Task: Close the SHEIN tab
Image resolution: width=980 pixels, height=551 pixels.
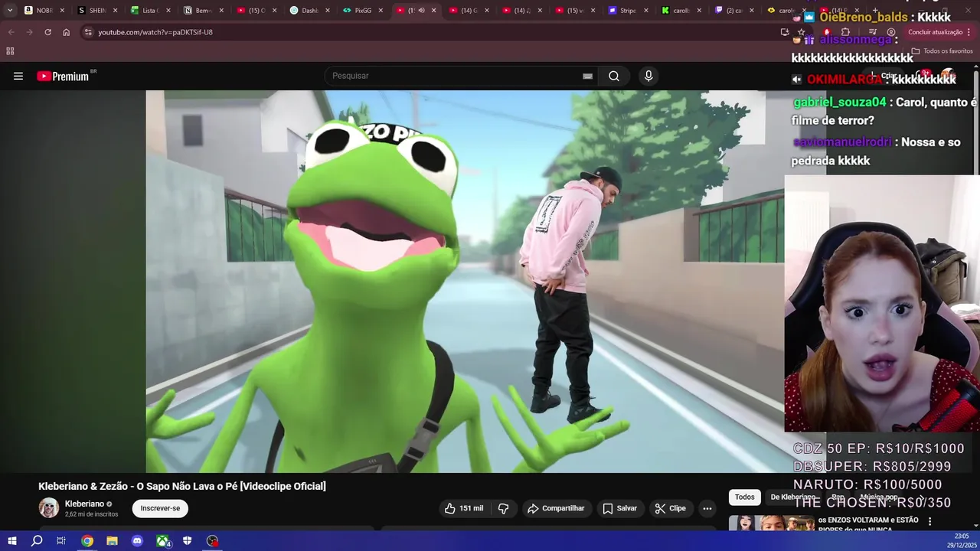Action: 116,11
